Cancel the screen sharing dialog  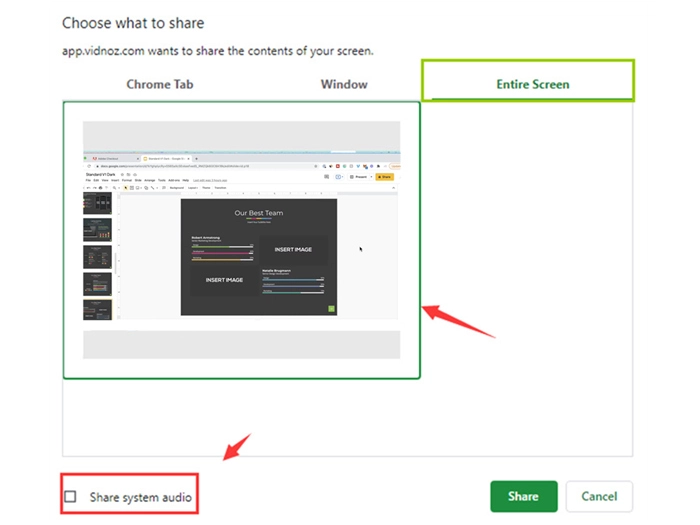(599, 496)
